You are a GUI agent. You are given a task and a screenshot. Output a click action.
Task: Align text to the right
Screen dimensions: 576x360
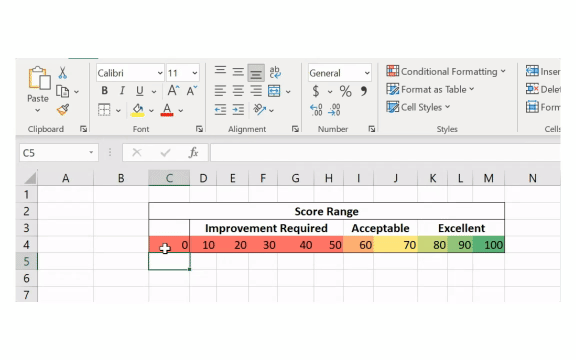coord(256,91)
